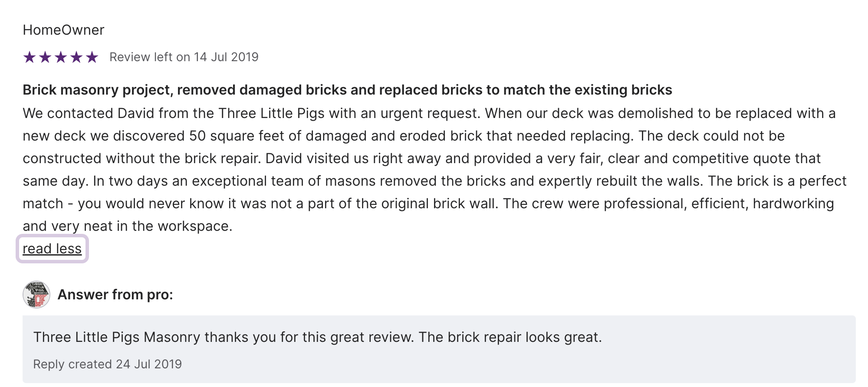The width and height of the screenshot is (868, 387).
Task: Click the Reply created 24 Jul 2019 timestamp
Action: (x=107, y=364)
